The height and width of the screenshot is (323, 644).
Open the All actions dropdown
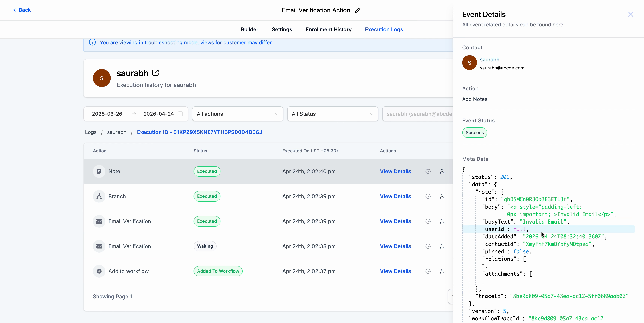(237, 114)
